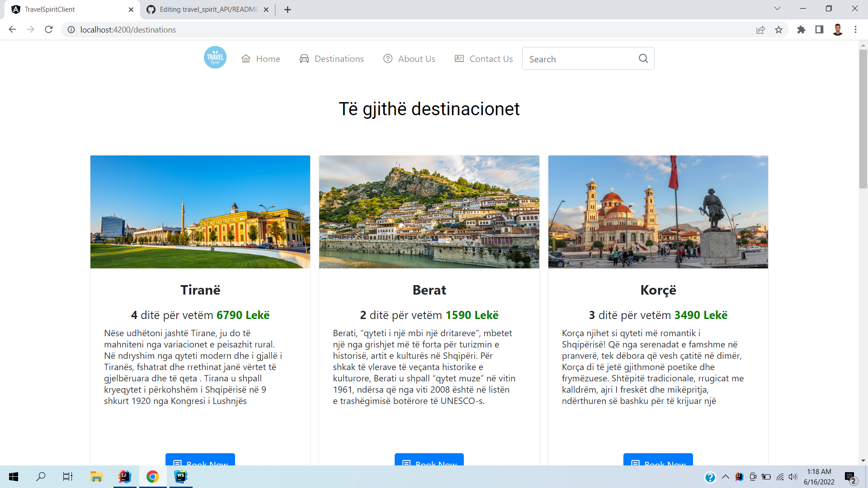Click the Berat hillside photo

click(429, 212)
